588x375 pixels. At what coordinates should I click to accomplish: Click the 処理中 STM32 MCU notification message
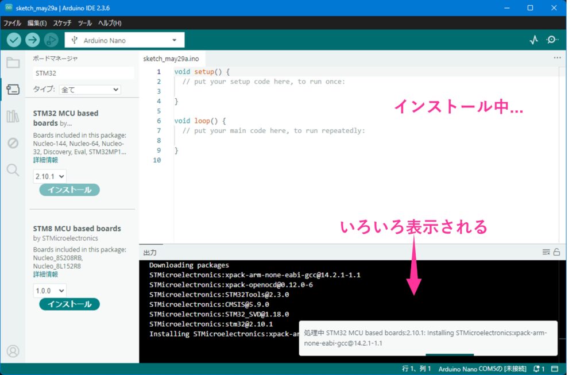click(x=425, y=338)
